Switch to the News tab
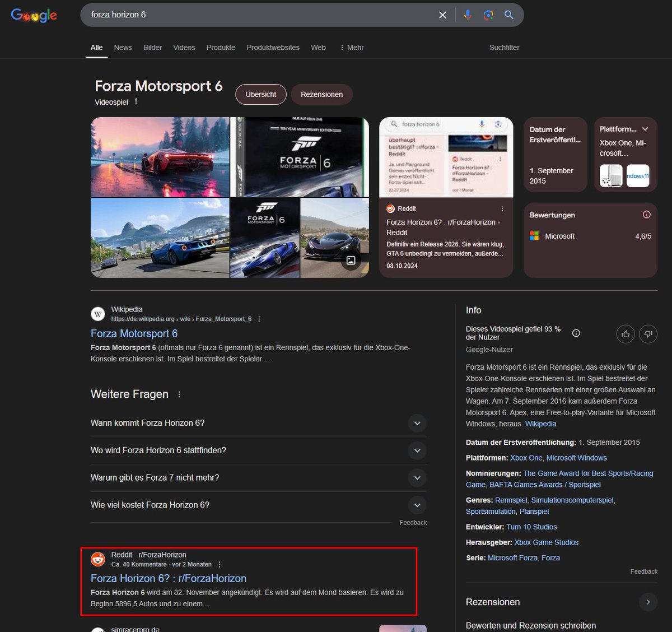This screenshot has width=672, height=632. (x=123, y=48)
